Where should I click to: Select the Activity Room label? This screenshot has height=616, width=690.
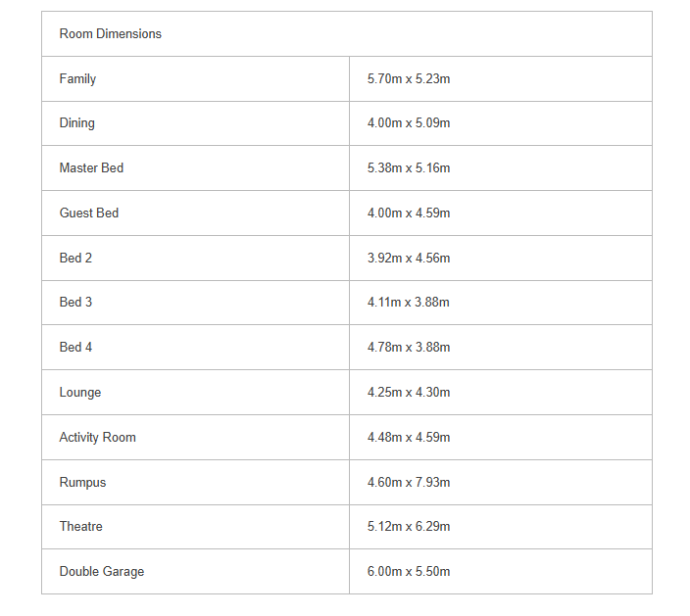[97, 438]
